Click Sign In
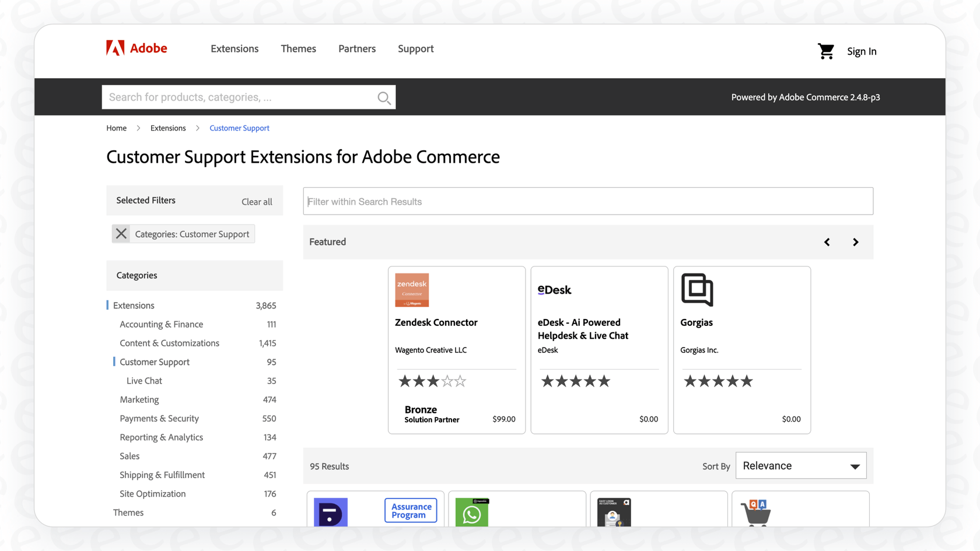 pyautogui.click(x=862, y=51)
